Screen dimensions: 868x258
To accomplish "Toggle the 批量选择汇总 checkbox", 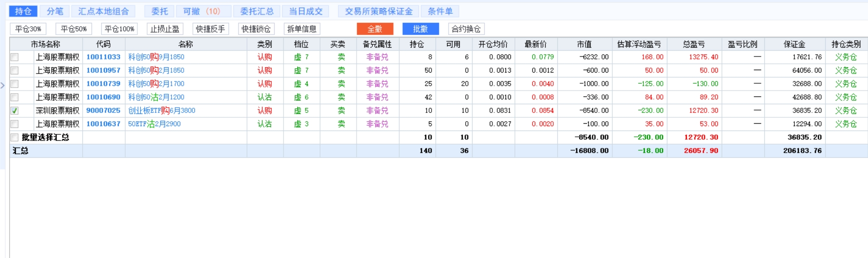I will pyautogui.click(x=15, y=138).
